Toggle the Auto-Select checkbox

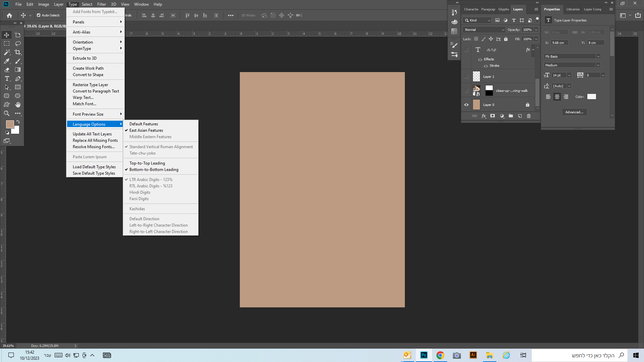pyautogui.click(x=39, y=15)
